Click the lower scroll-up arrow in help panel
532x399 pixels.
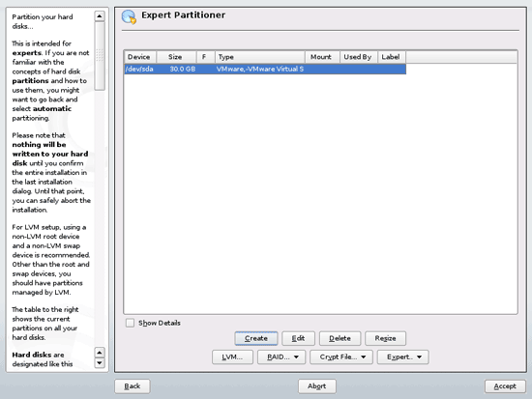coord(100,353)
